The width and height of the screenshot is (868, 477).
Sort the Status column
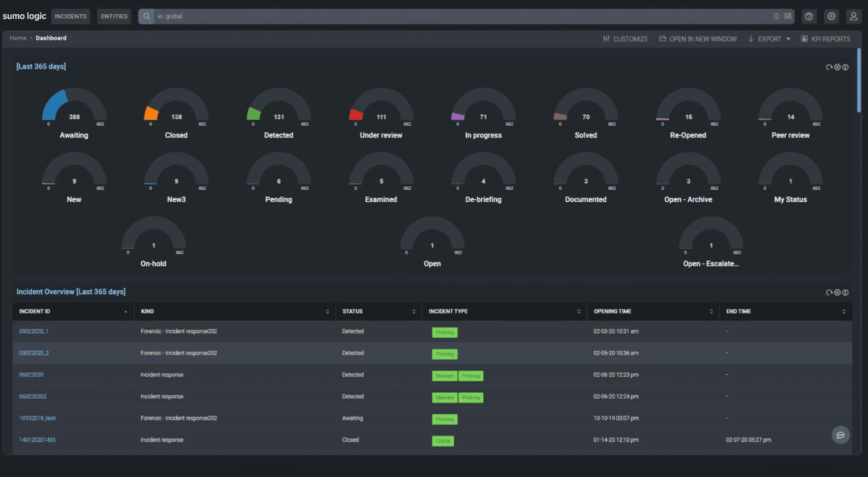pyautogui.click(x=413, y=312)
